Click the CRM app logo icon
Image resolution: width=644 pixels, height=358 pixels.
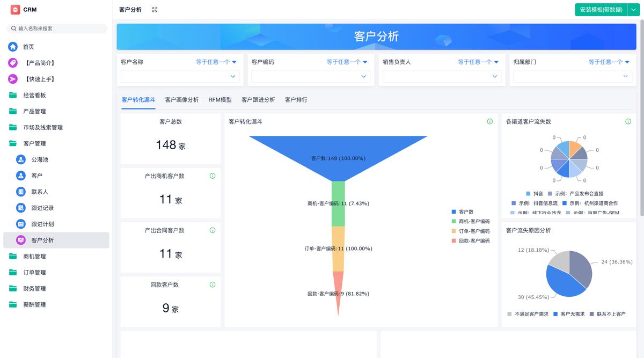click(x=15, y=9)
